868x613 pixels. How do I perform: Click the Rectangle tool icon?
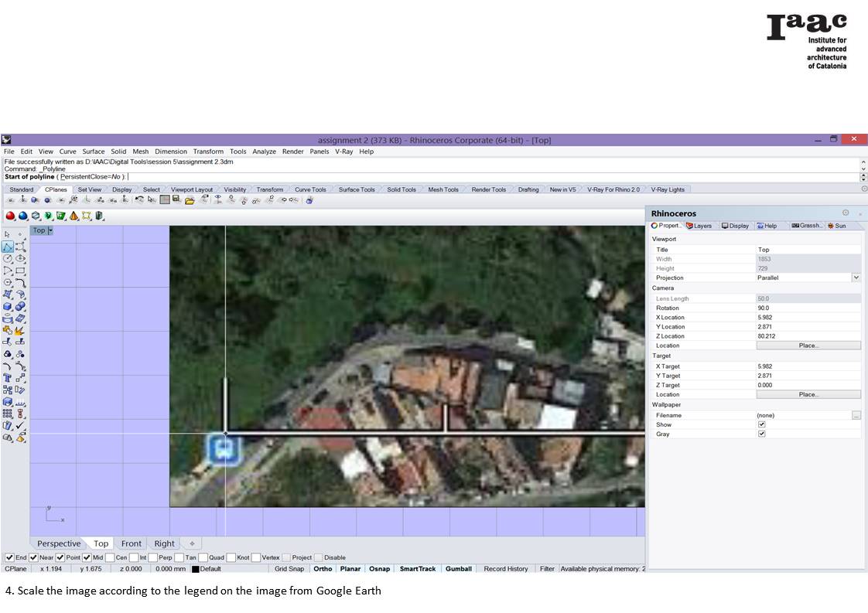pos(20,271)
